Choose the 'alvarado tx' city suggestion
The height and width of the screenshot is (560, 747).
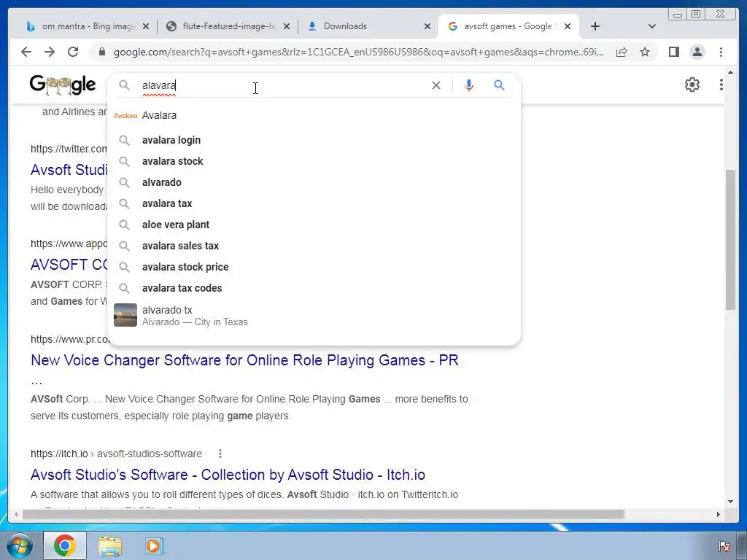314,315
